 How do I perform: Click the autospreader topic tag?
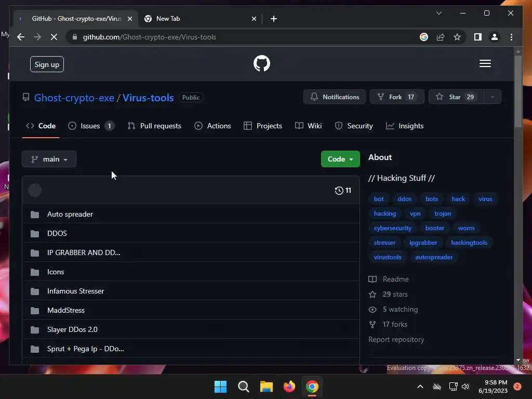pos(434,257)
